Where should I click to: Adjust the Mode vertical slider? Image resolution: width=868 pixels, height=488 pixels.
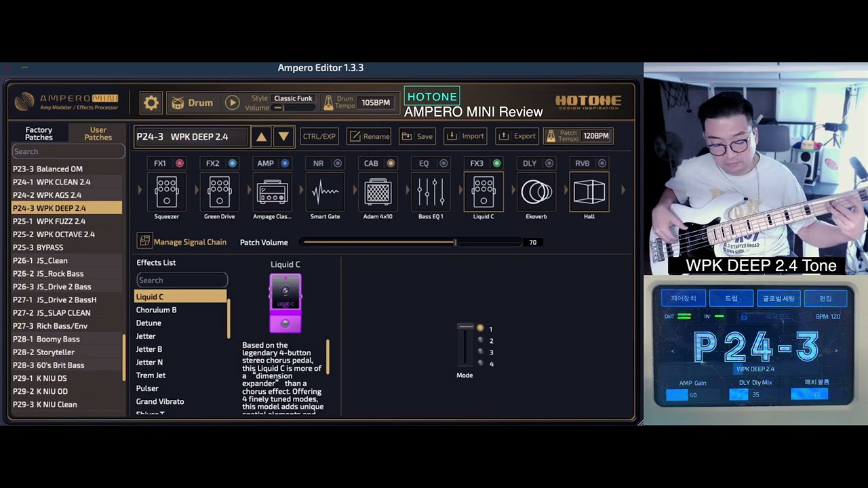[465, 346]
